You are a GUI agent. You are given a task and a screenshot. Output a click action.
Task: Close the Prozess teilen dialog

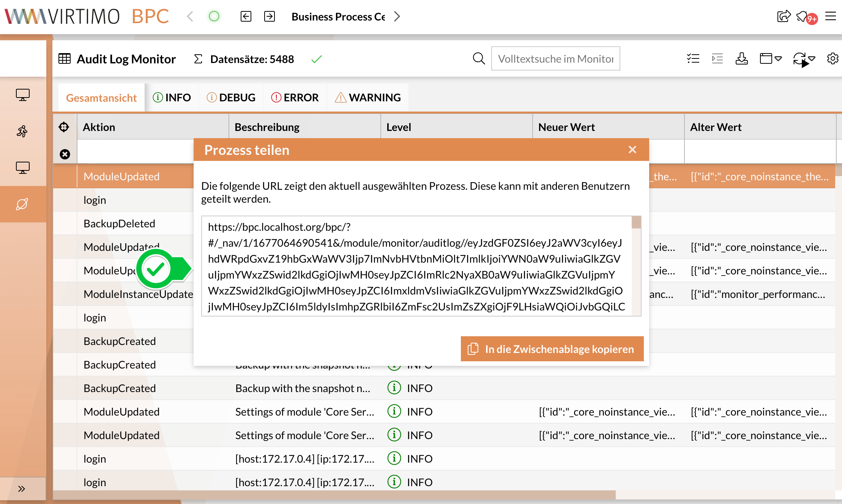click(x=632, y=150)
